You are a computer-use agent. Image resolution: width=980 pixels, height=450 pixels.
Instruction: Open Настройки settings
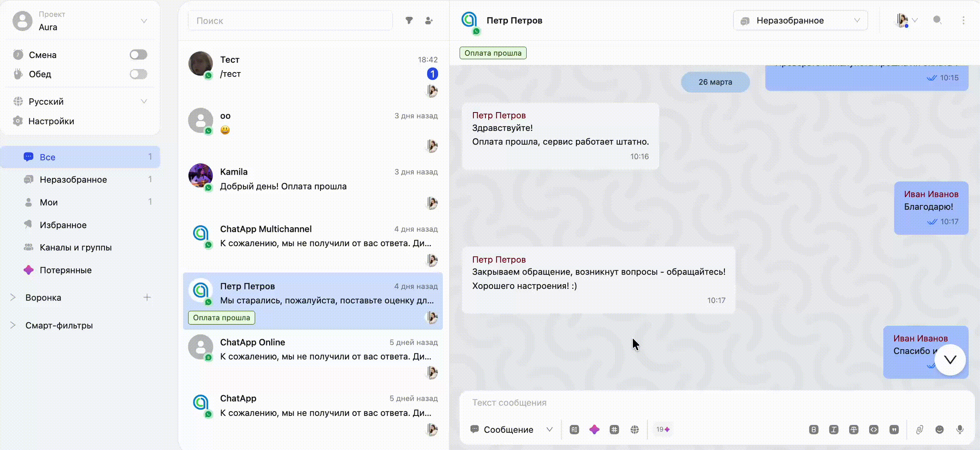tap(51, 121)
